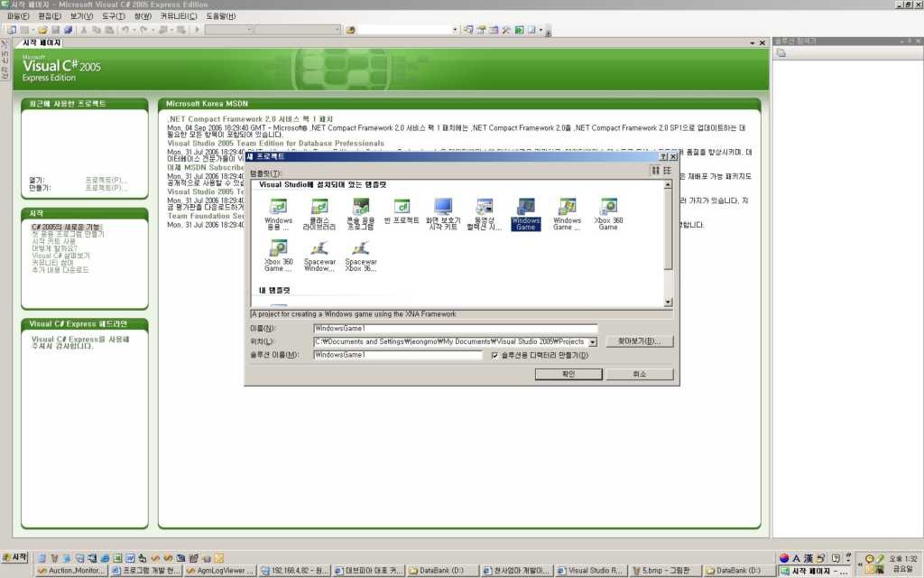Click the template list scroll up arrow
The height and width of the screenshot is (578, 924).
tap(668, 185)
